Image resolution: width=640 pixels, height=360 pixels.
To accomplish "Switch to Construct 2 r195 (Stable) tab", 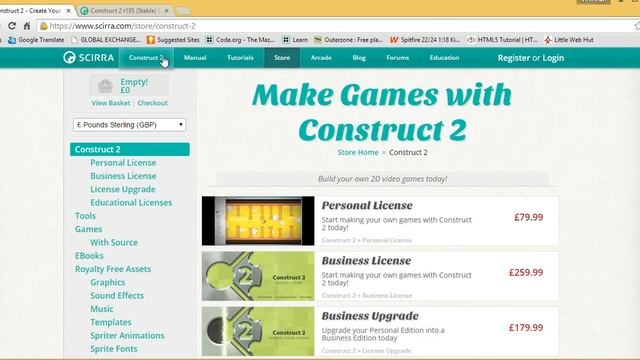I will (125, 11).
